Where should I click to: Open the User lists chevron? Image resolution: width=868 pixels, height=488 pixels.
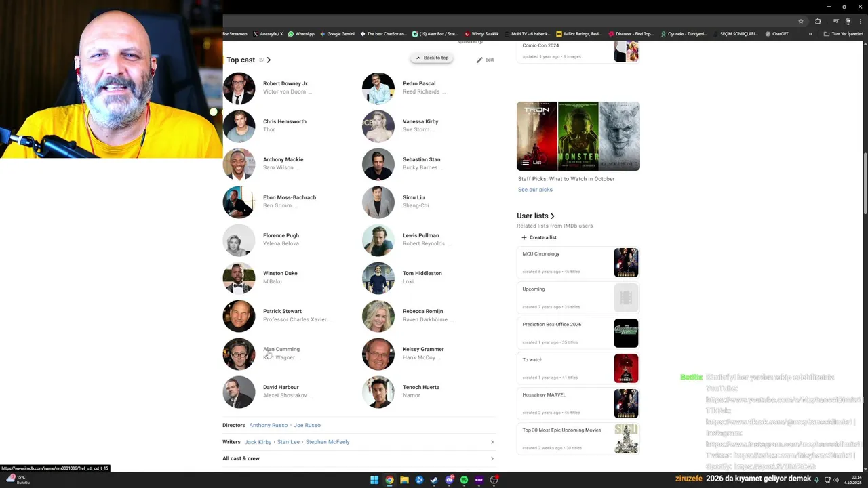553,216
